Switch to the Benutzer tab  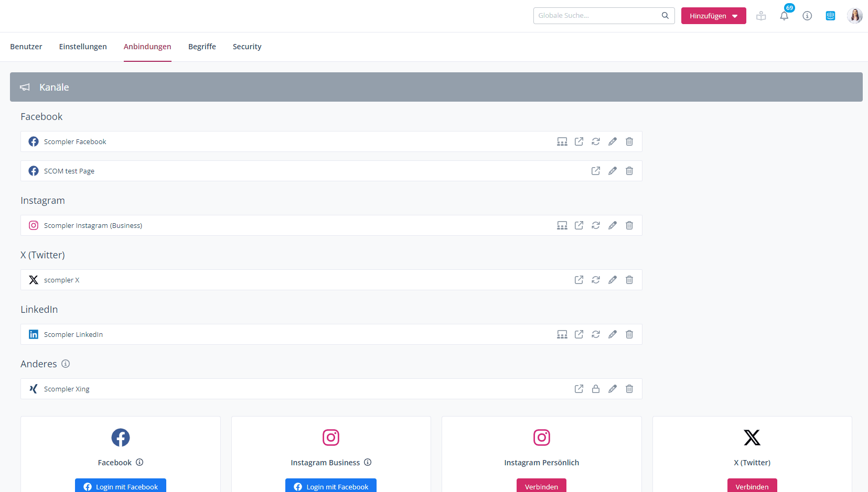point(26,47)
